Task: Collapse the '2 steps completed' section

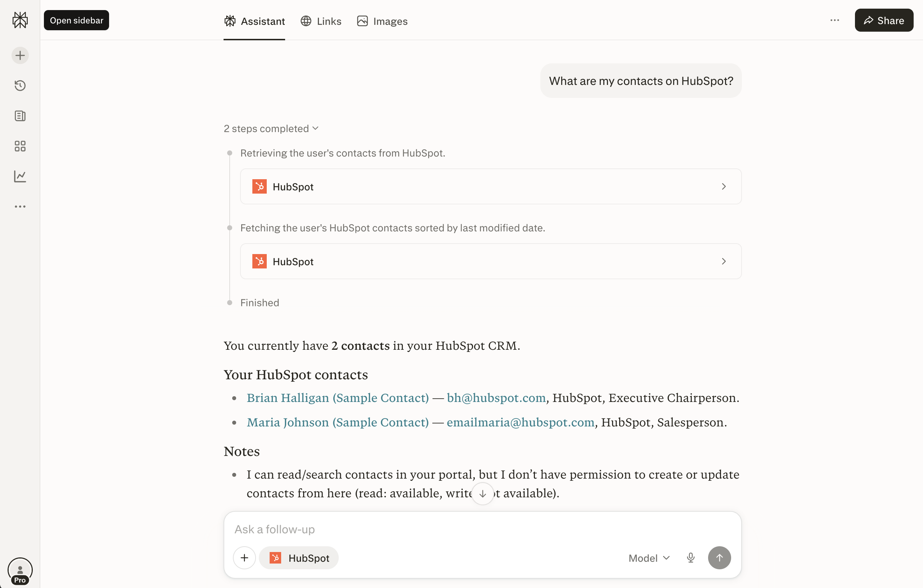Action: pos(271,128)
